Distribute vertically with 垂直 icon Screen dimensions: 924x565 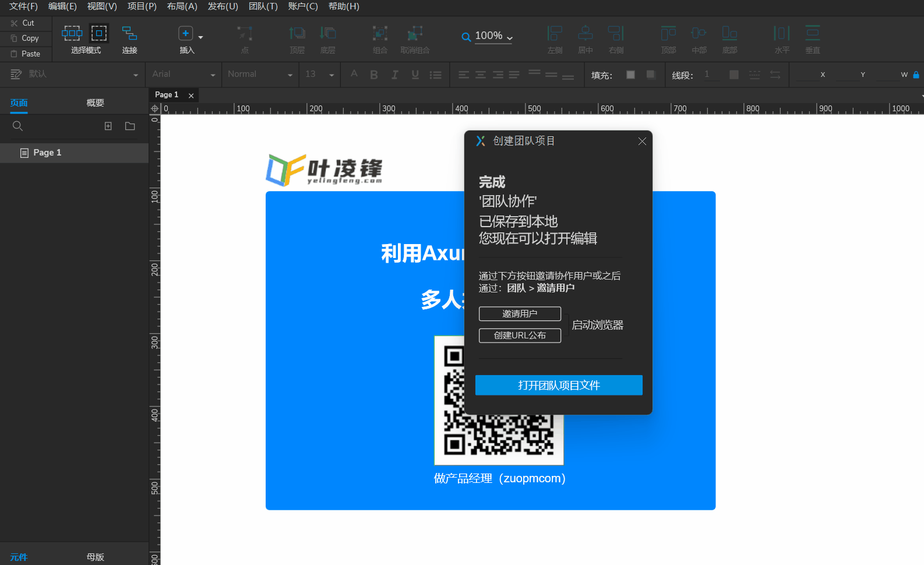point(812,33)
